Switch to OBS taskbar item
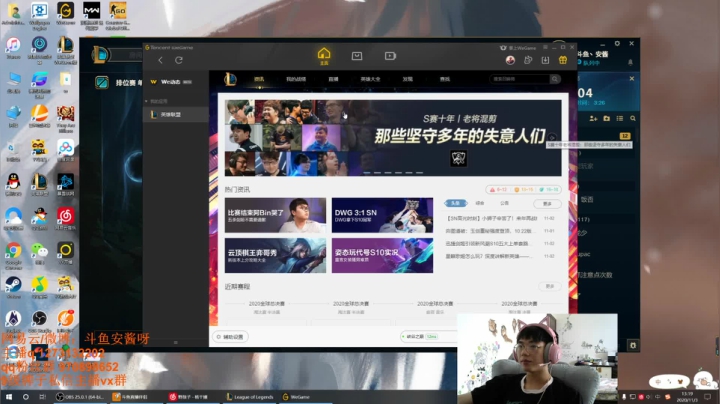This screenshot has width=720, height=404. point(80,397)
